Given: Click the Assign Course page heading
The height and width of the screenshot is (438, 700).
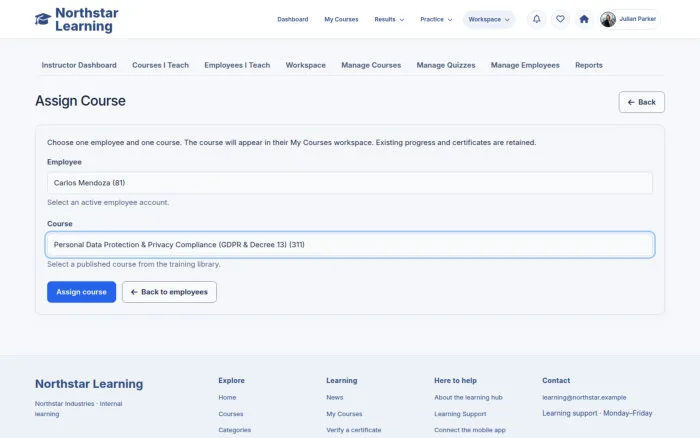Looking at the screenshot, I should coord(80,101).
